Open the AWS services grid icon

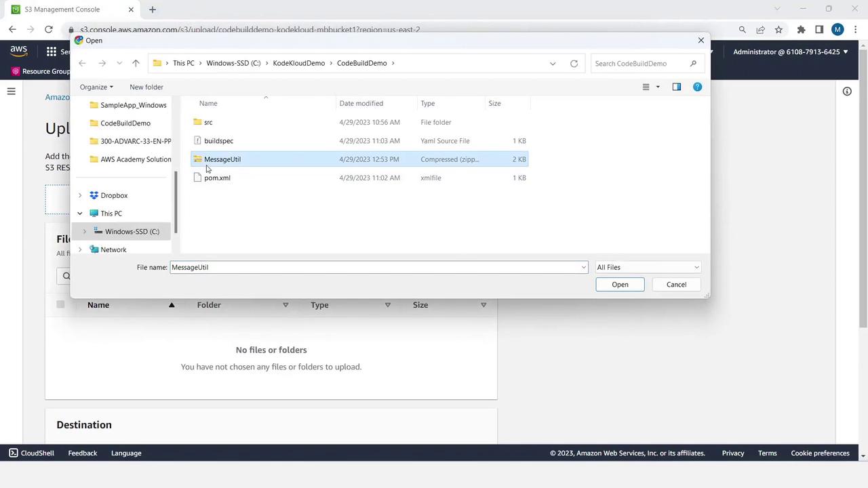pos(52,52)
